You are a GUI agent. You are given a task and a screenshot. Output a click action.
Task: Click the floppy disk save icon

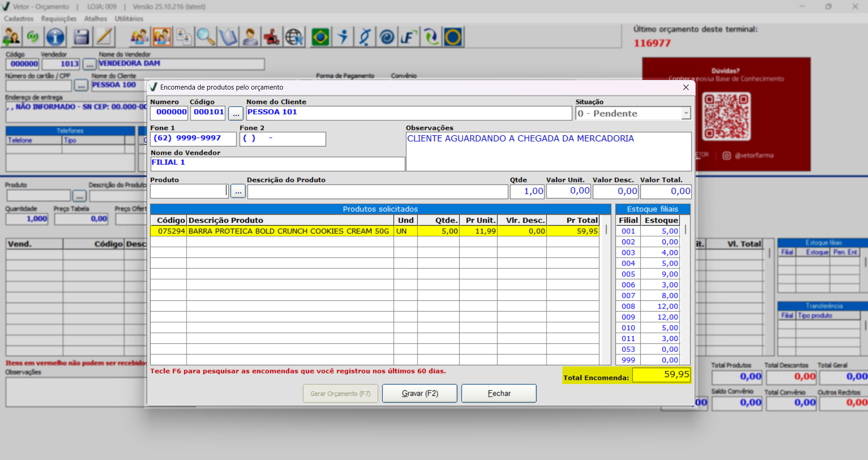(x=82, y=37)
